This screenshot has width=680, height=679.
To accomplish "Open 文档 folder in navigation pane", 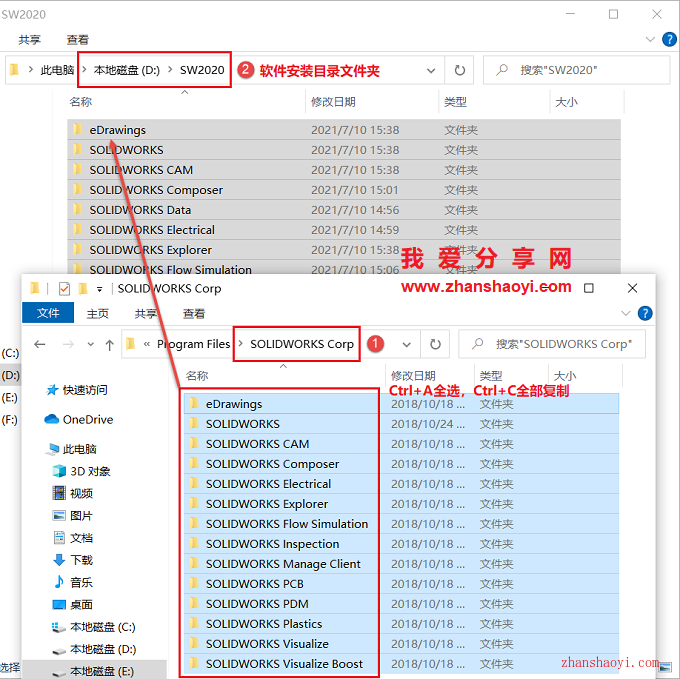I will coord(73,538).
